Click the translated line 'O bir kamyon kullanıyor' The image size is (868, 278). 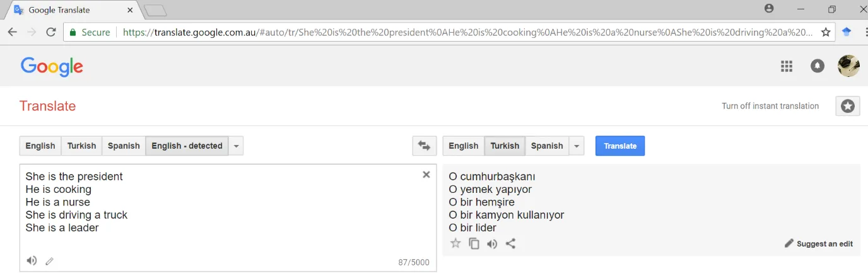point(507,215)
